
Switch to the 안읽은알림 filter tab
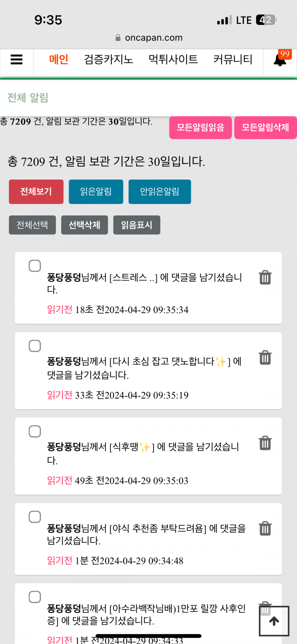click(x=159, y=192)
